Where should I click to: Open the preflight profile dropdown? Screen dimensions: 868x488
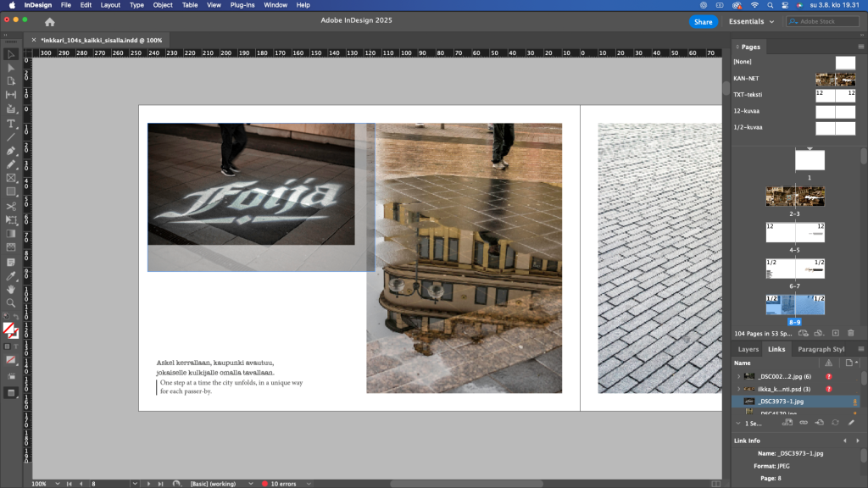coord(251,484)
